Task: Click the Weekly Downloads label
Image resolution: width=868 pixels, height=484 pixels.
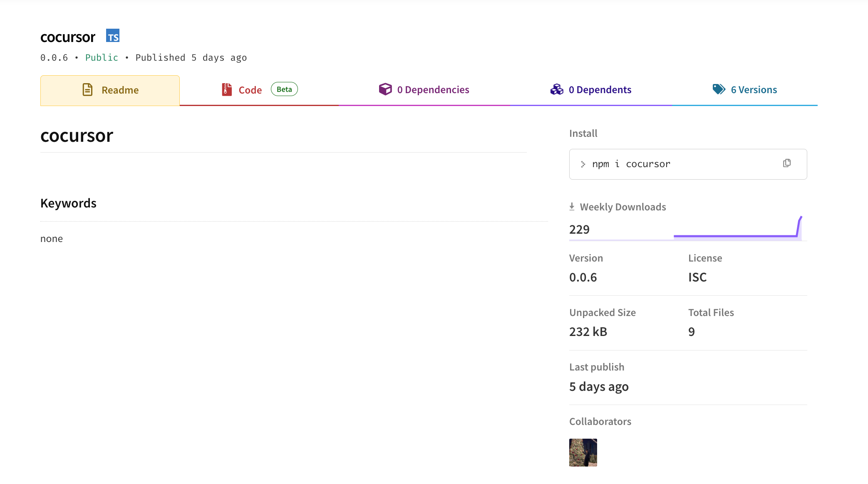Action: (623, 207)
